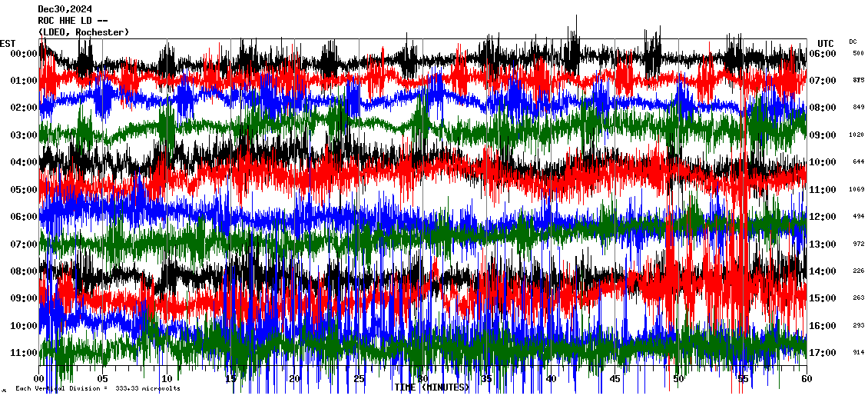Click the DC value 293

tap(858, 325)
